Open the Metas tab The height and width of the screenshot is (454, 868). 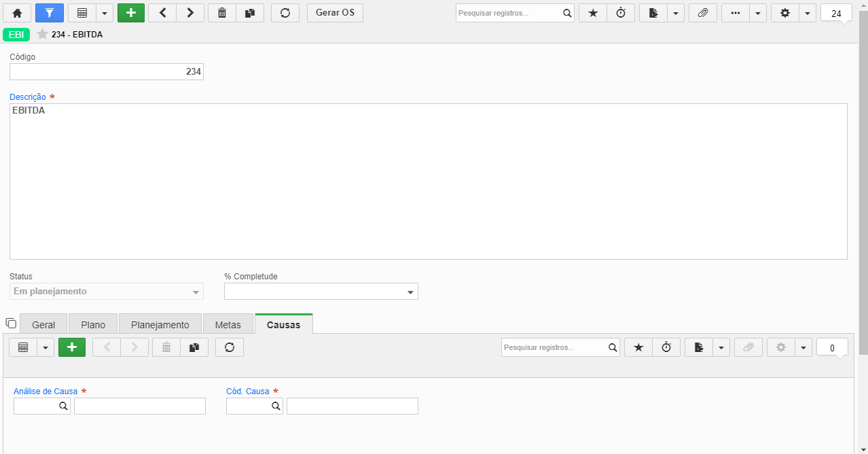coord(228,325)
